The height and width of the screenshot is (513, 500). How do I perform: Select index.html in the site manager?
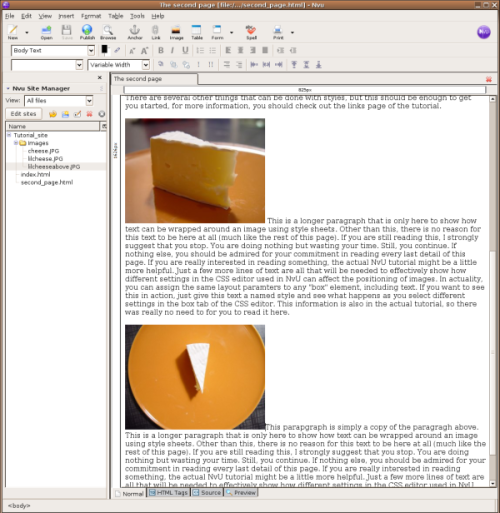point(35,174)
